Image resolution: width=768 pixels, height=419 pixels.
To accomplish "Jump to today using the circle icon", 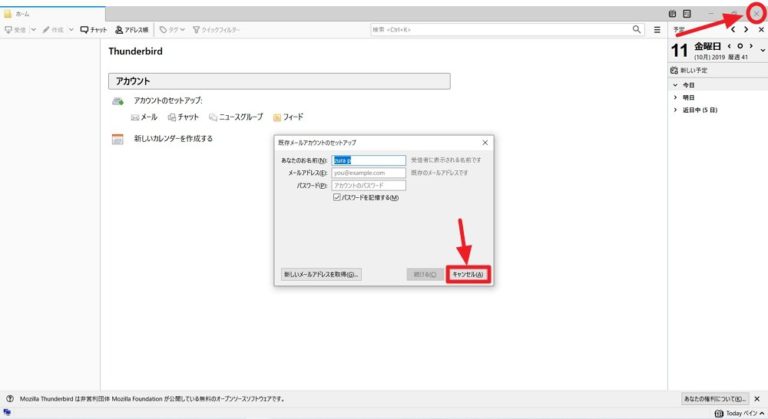I will coord(740,46).
